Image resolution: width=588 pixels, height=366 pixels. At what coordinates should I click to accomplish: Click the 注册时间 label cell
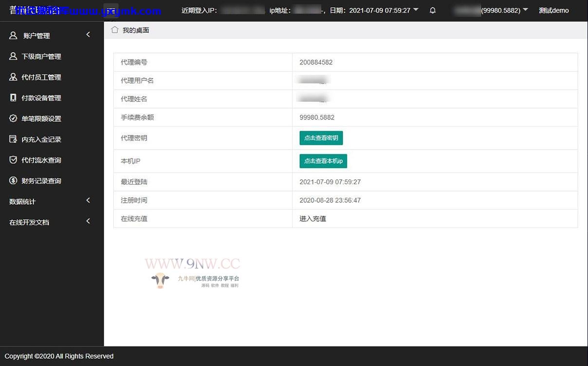click(203, 200)
